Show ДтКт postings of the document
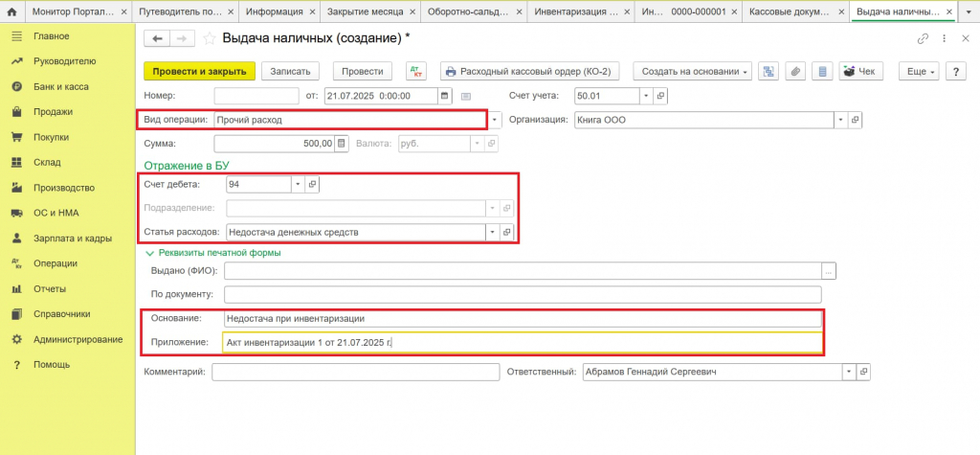The image size is (980, 455). (416, 71)
